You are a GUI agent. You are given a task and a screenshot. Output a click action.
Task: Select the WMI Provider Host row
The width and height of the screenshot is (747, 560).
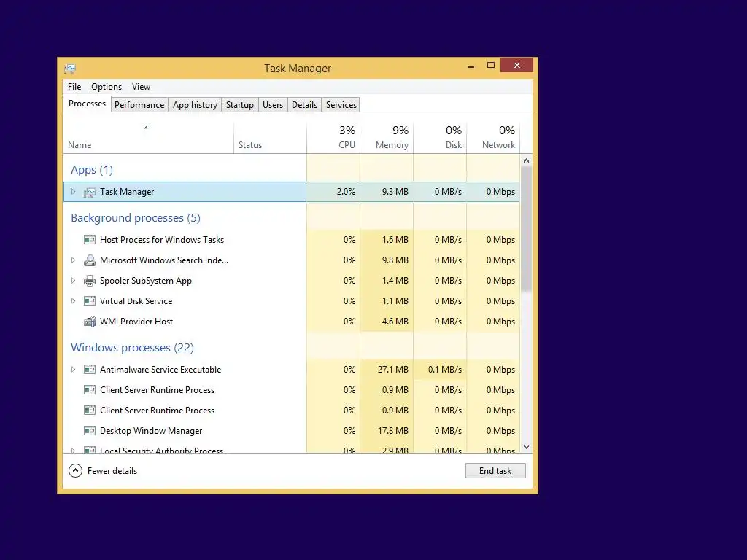tap(292, 322)
